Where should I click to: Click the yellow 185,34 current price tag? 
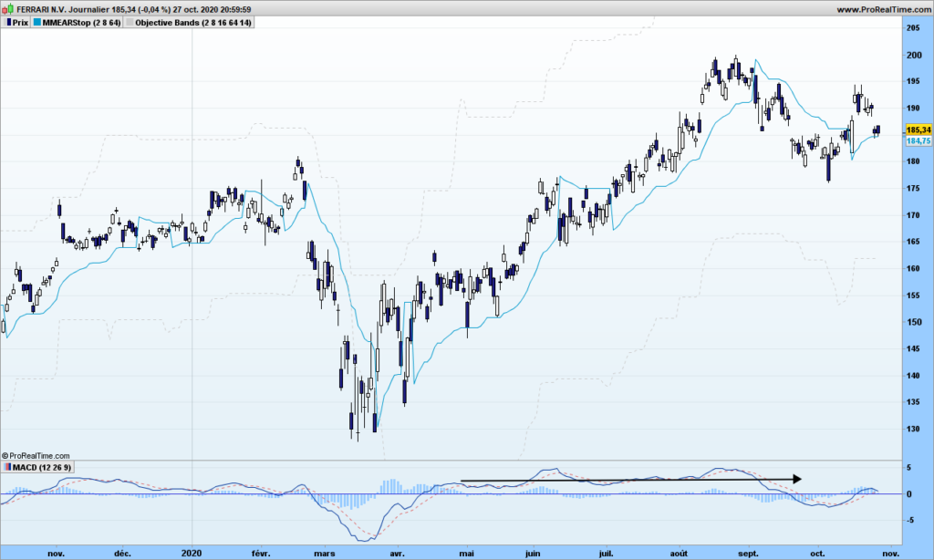click(918, 130)
